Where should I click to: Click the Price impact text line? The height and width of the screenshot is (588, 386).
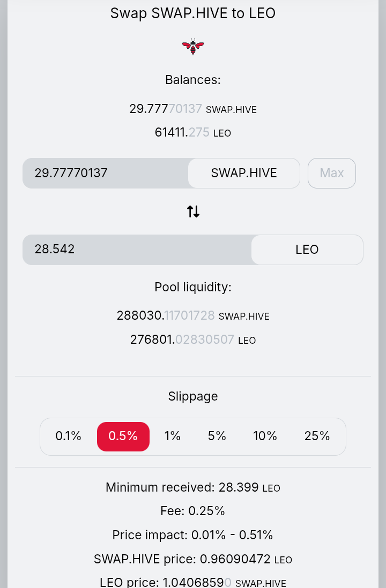[x=193, y=535]
